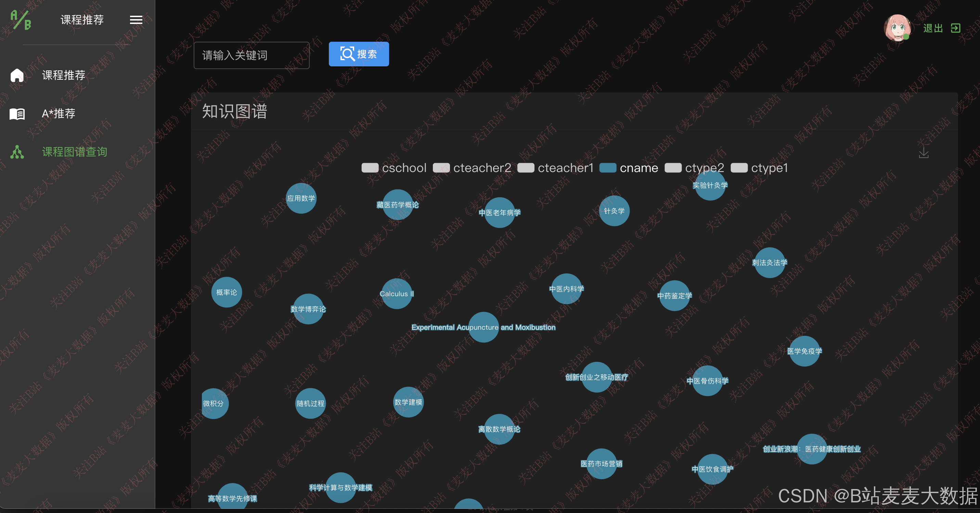The width and height of the screenshot is (980, 513).
Task: Click the logout arrow icon
Action: (x=955, y=28)
